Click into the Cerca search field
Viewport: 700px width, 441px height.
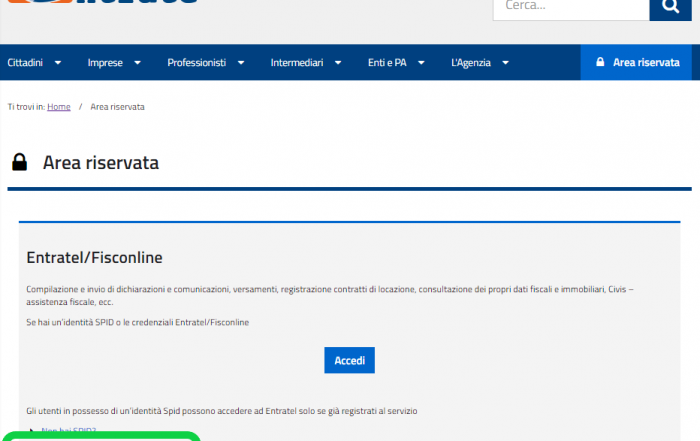[x=571, y=8]
